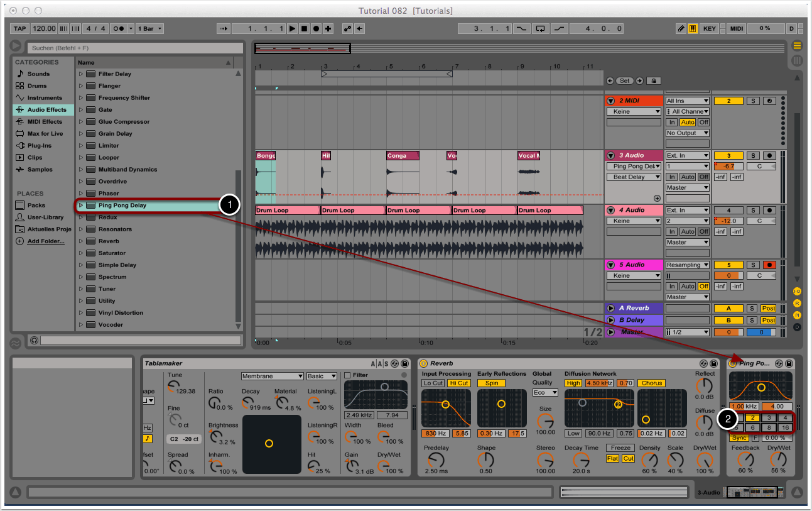Click the Stop button in transport

click(x=304, y=29)
